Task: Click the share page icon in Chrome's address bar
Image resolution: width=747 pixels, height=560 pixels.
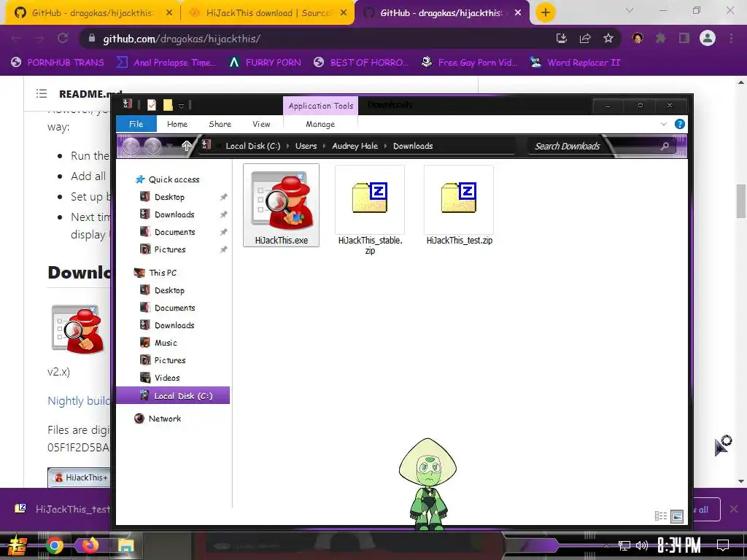Action: coord(585,39)
